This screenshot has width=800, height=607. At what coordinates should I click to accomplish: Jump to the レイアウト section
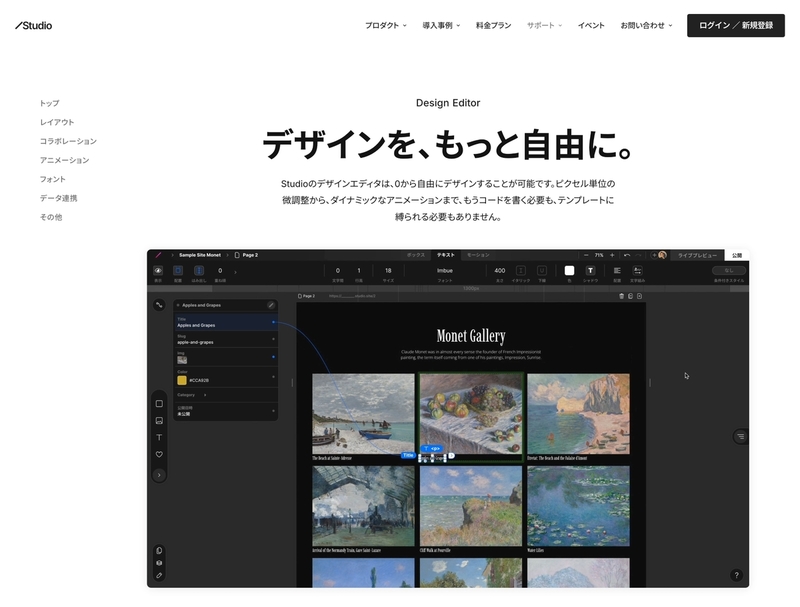tap(57, 122)
